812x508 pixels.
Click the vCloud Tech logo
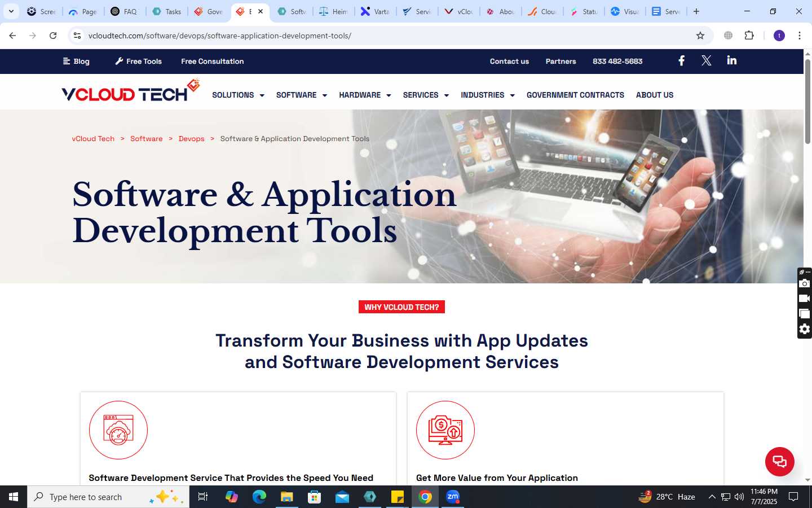pos(130,91)
